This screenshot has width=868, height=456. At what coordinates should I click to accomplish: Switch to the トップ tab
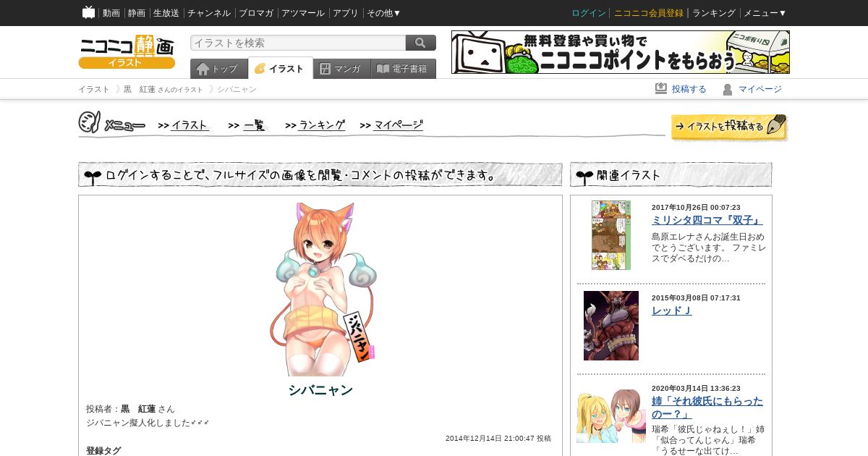point(219,69)
